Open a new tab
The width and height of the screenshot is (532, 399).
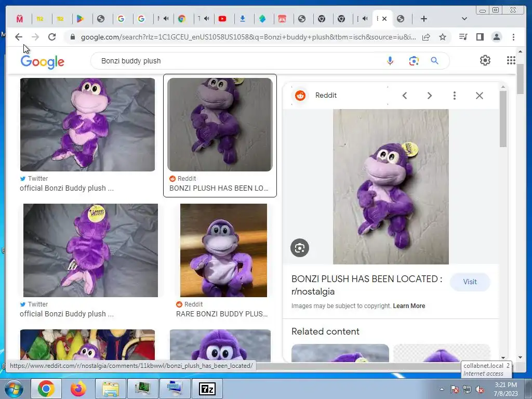(x=424, y=19)
